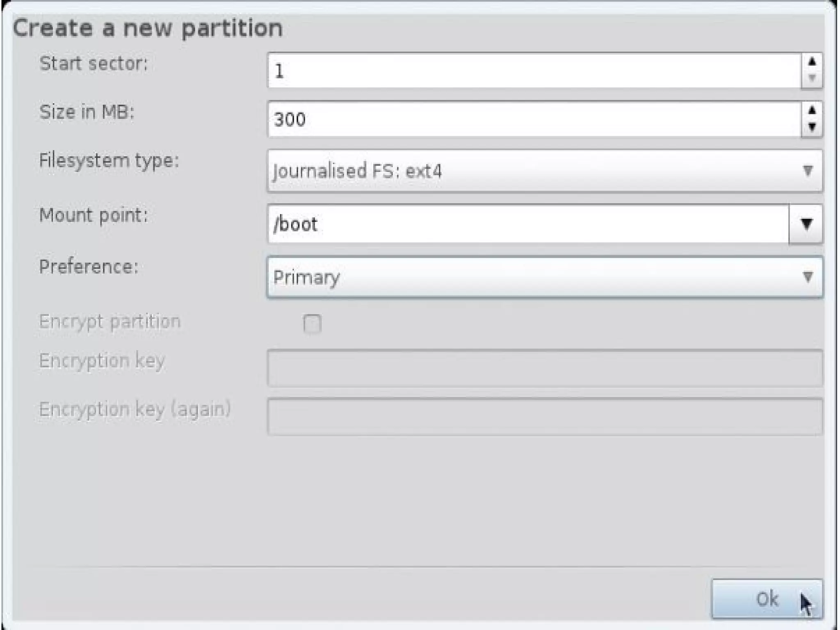Click the Encryption key (again) field
Viewport: 840px width, 630px height.
tap(545, 416)
